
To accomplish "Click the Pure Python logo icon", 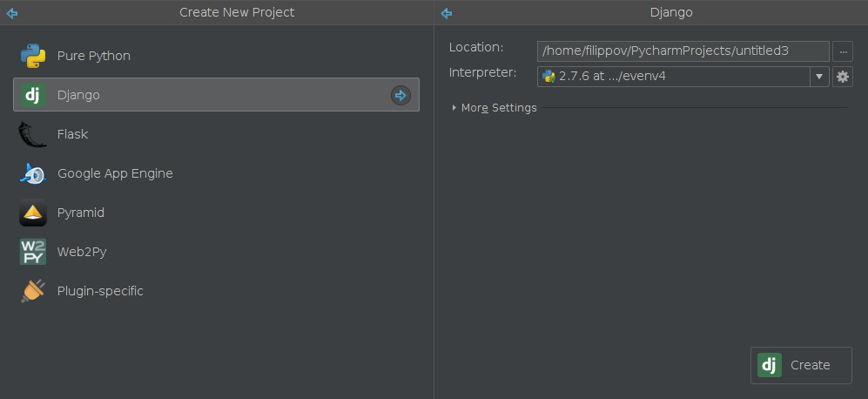I will [x=33, y=56].
